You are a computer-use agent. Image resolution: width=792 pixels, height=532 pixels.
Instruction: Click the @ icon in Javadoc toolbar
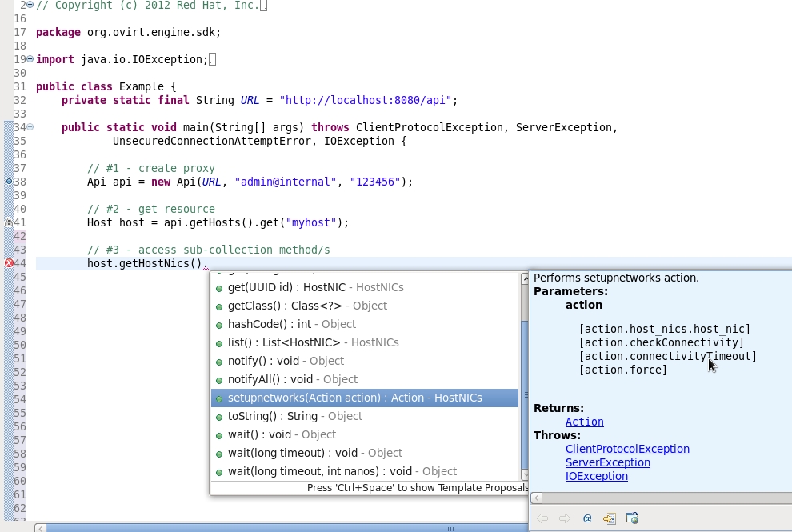click(x=587, y=518)
